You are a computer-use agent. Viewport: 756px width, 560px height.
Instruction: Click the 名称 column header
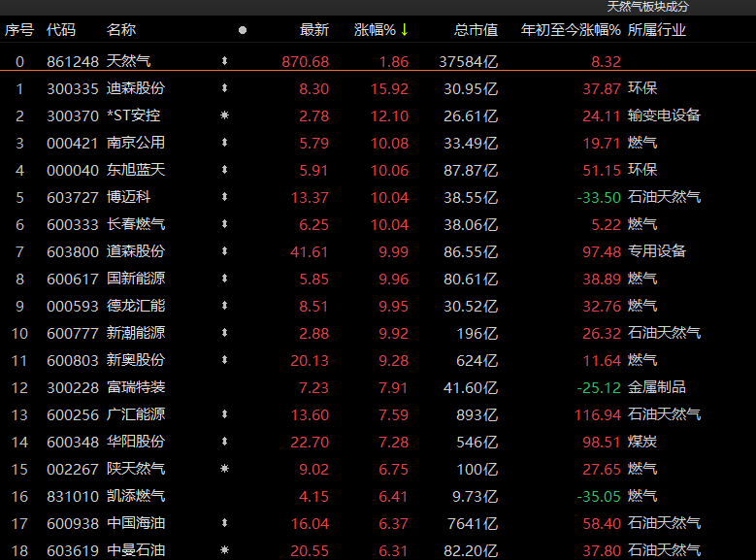pyautogui.click(x=121, y=30)
